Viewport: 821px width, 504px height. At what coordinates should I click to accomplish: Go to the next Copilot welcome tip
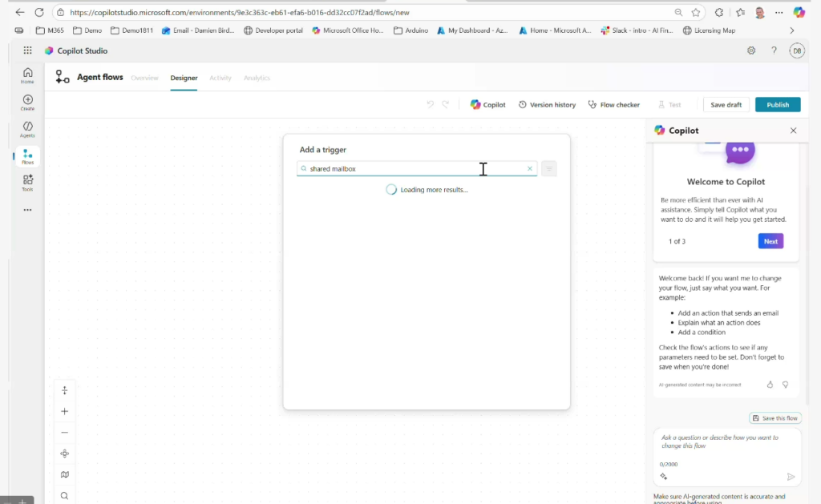[x=770, y=241]
